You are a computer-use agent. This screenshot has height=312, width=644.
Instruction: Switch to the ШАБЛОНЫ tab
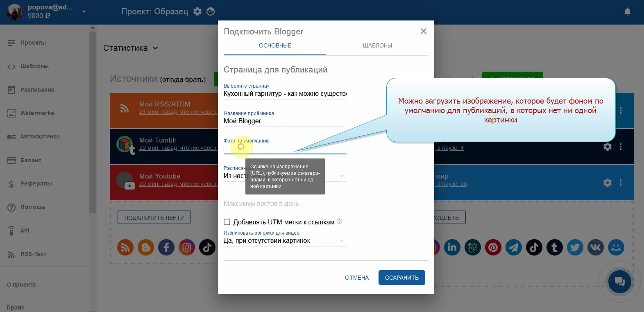click(x=377, y=45)
